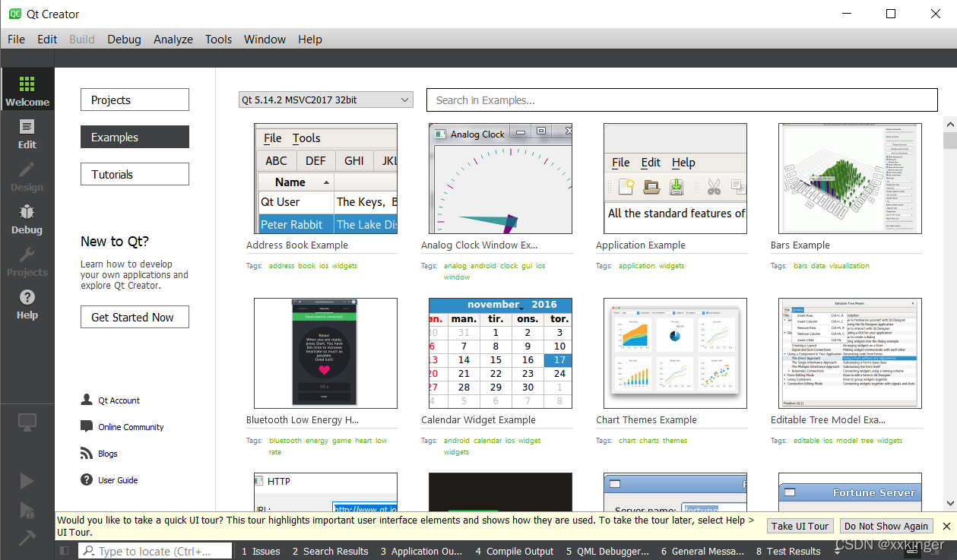Click the 'calendar' tag link
Viewport: 957px width, 560px height.
click(487, 441)
